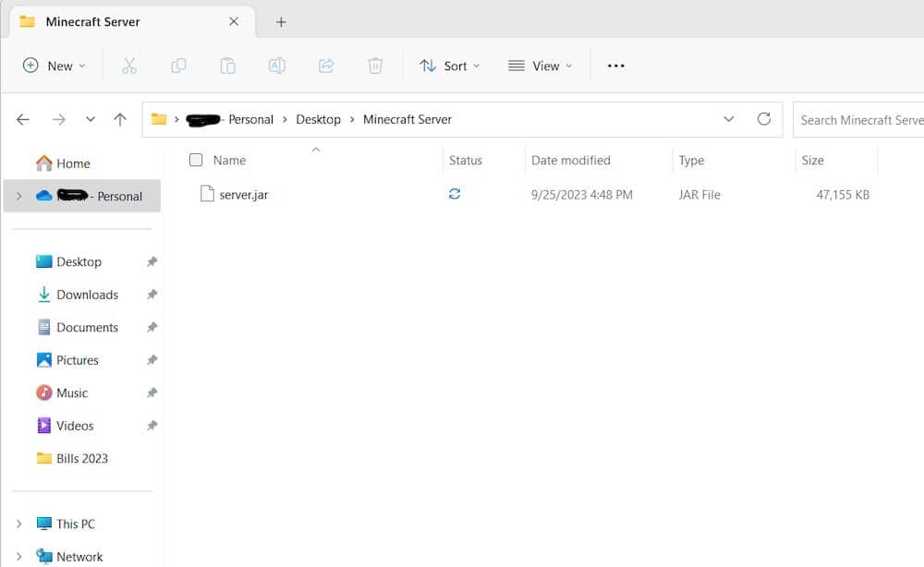Click the OneDrive sync status icon for server.jar
This screenshot has height=567, width=924.
(x=454, y=194)
